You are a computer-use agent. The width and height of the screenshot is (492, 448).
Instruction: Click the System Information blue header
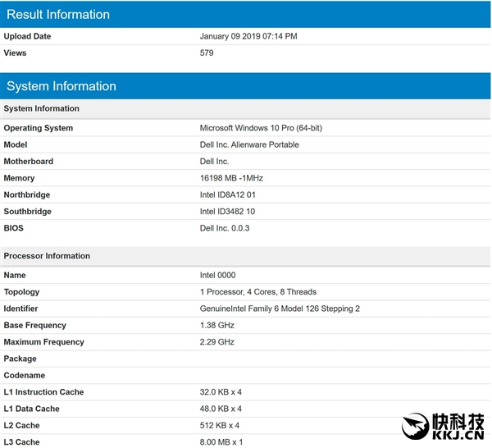coord(246,86)
